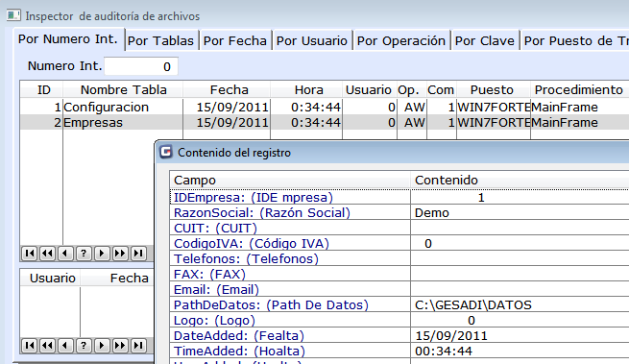
Task: Select the Configuracion table row
Action: click(325, 107)
